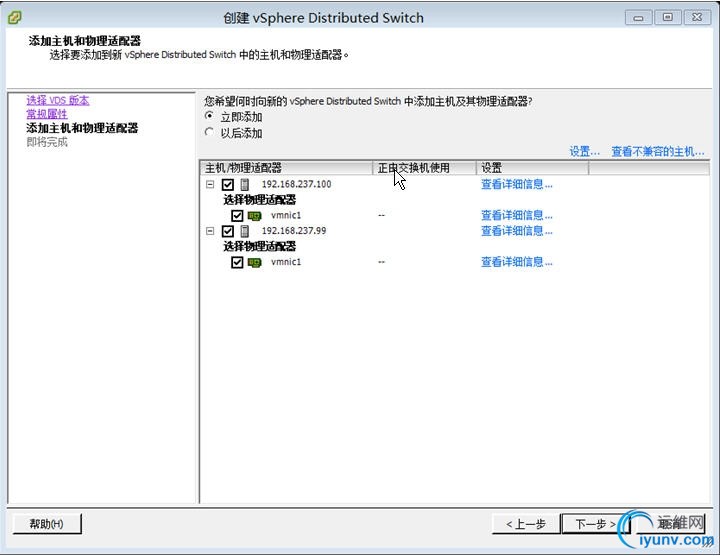View details link for host 192.168.237.99
The image size is (720, 556).
click(517, 231)
